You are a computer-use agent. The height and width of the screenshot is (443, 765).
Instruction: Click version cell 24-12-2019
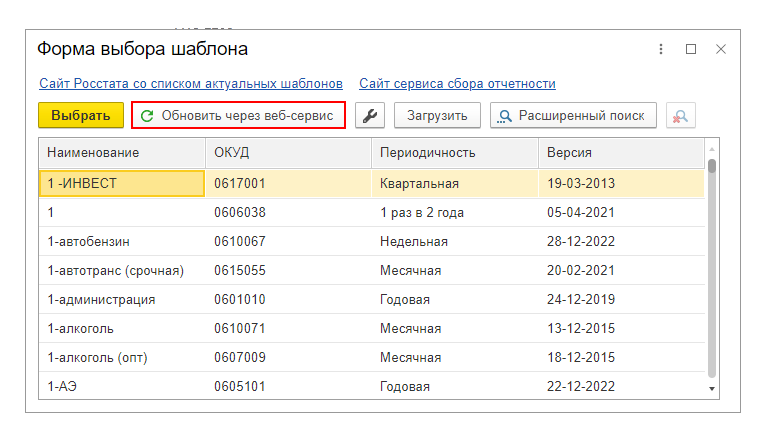click(x=622, y=300)
